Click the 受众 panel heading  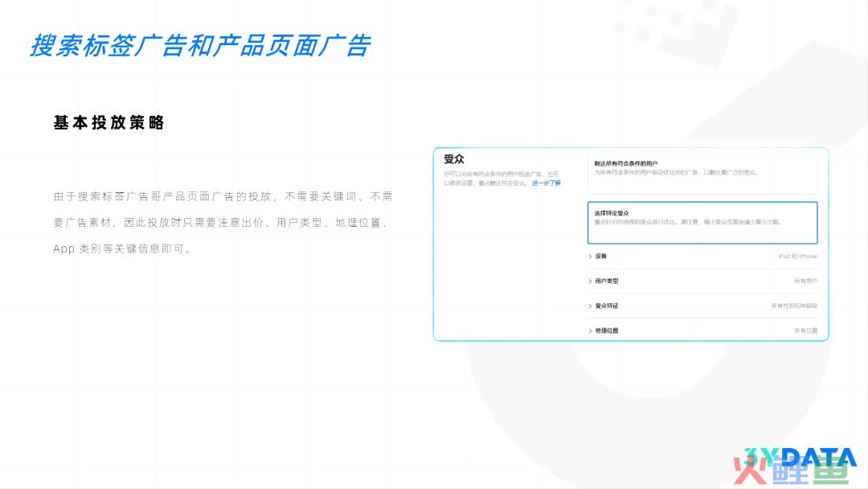tap(454, 159)
